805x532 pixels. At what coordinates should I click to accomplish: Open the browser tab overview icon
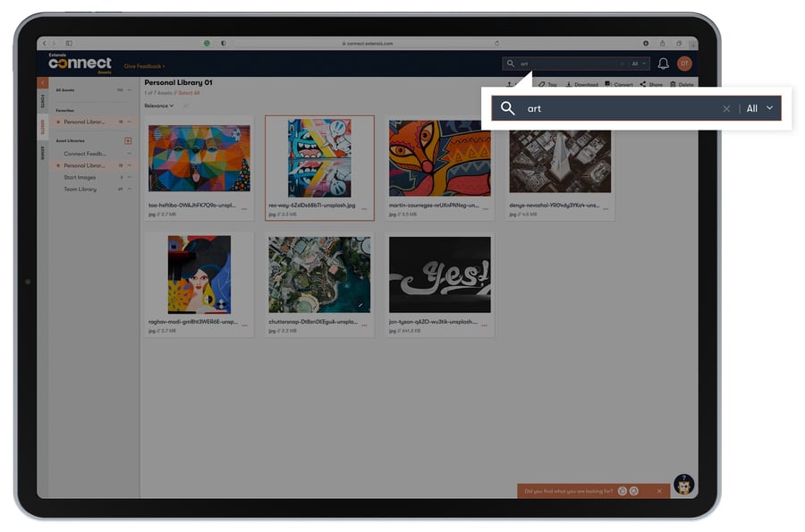pyautogui.click(x=679, y=44)
